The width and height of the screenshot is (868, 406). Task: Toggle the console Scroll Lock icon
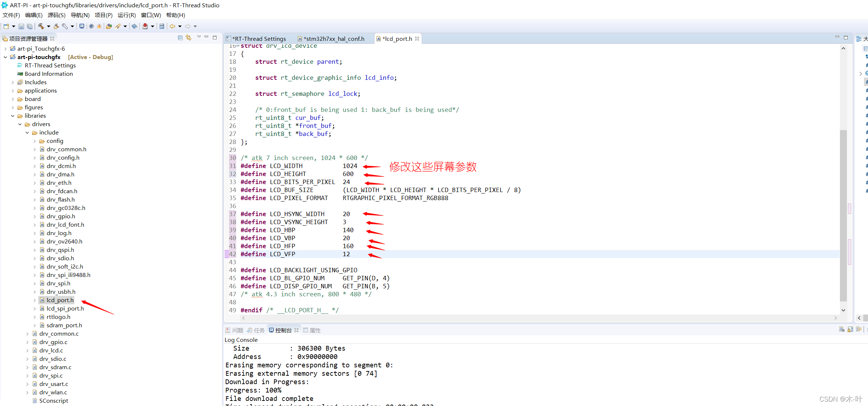click(851, 329)
